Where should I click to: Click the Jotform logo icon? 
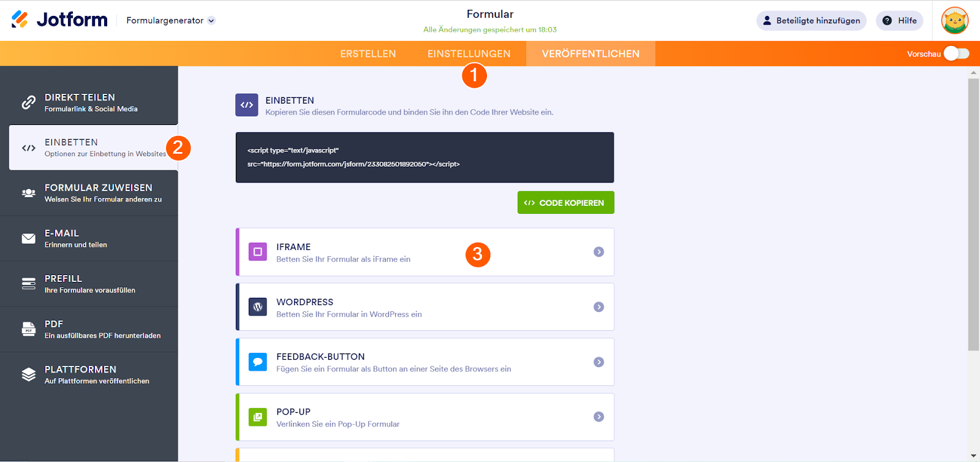[20, 20]
